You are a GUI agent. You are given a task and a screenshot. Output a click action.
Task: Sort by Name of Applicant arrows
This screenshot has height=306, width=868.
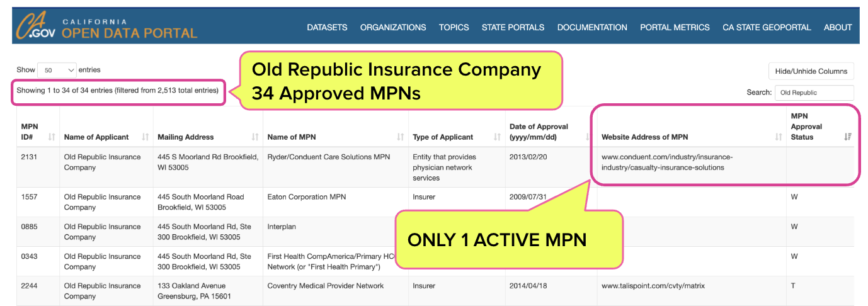[146, 137]
